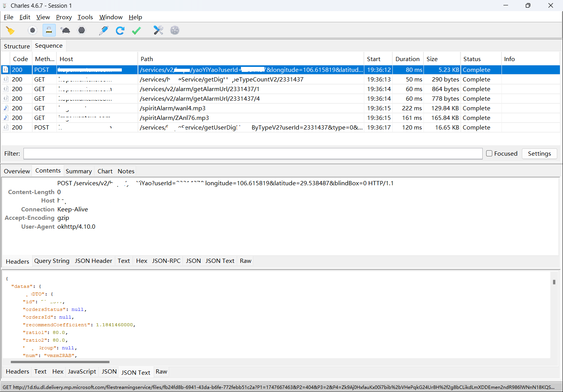Clear the session with the broom icon
The height and width of the screenshot is (392, 563).
(x=10, y=30)
